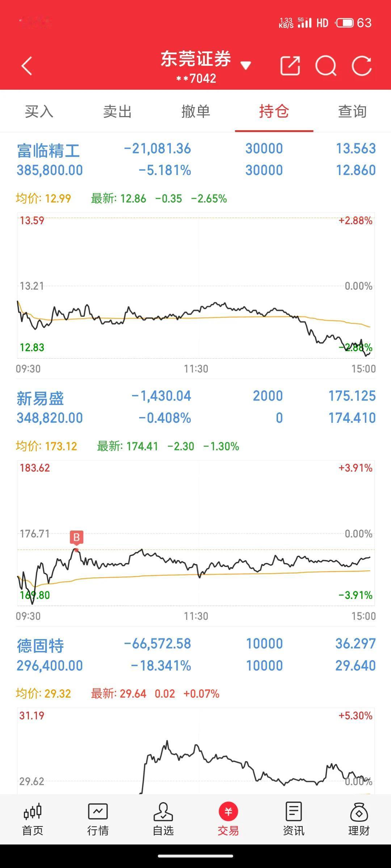Image resolution: width=391 pixels, height=868 pixels.
Task: Open the share icon in header
Action: pyautogui.click(x=290, y=66)
